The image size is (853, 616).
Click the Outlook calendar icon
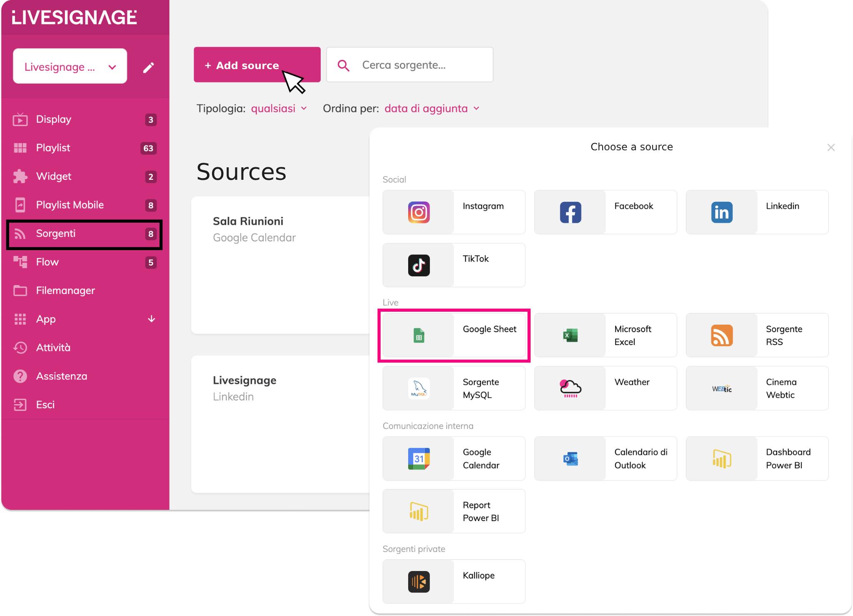point(570,459)
